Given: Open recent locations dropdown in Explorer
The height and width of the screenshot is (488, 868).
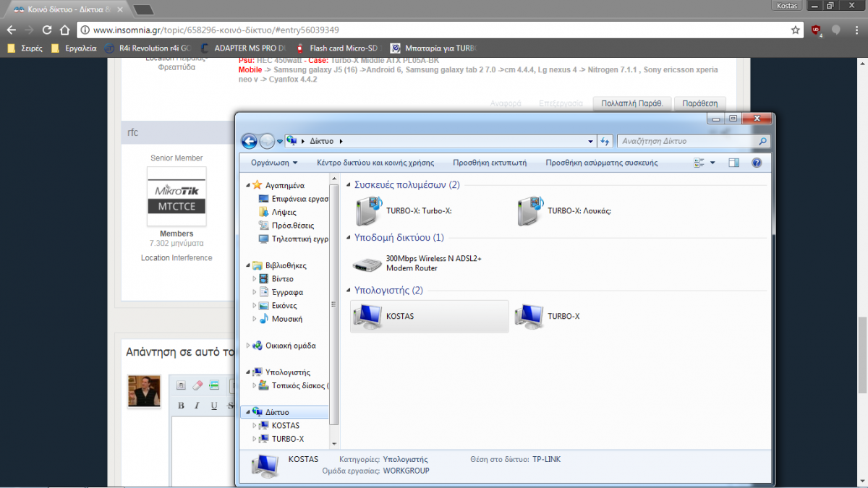Looking at the screenshot, I should pyautogui.click(x=280, y=142).
